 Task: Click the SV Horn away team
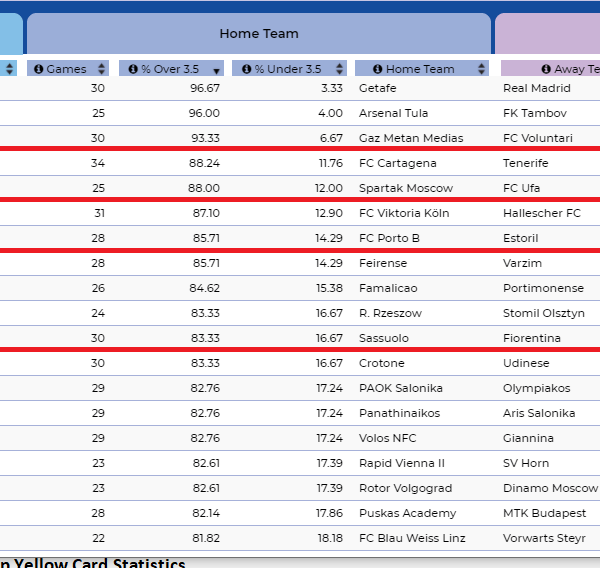point(526,463)
